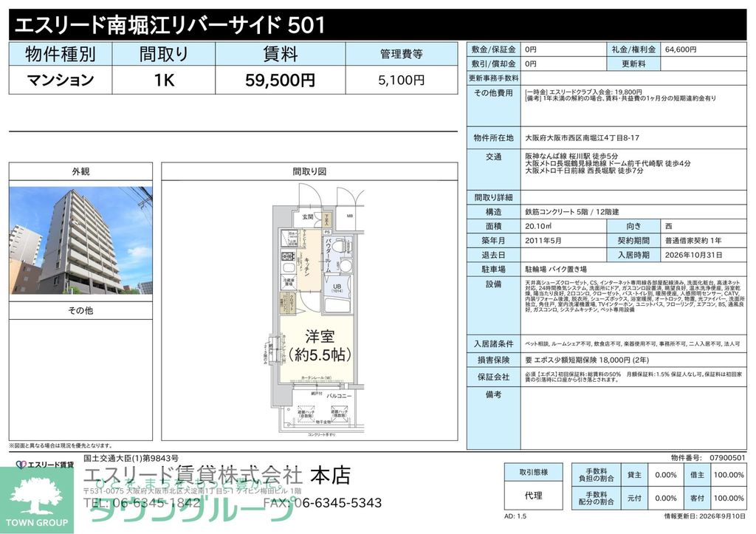Click the 管理費等 header cell
This screenshot has width=756, height=534.
(402, 54)
